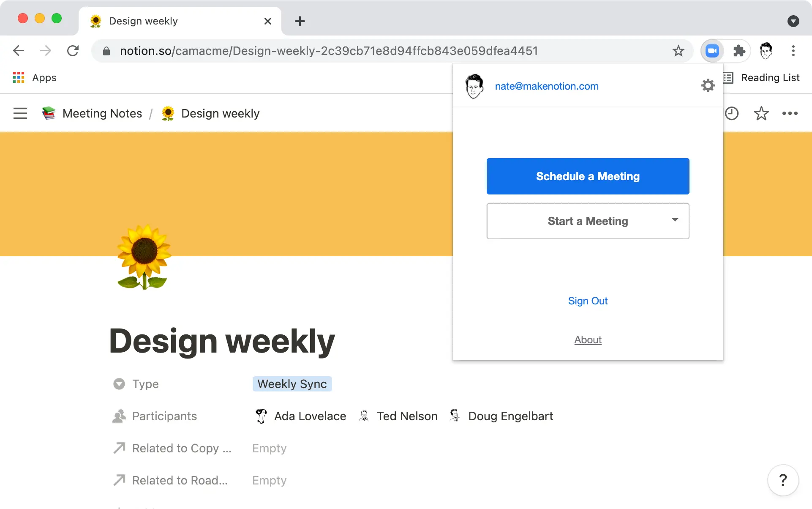
Task: Click the books icon next to Meeting Notes
Action: pyautogui.click(x=48, y=113)
